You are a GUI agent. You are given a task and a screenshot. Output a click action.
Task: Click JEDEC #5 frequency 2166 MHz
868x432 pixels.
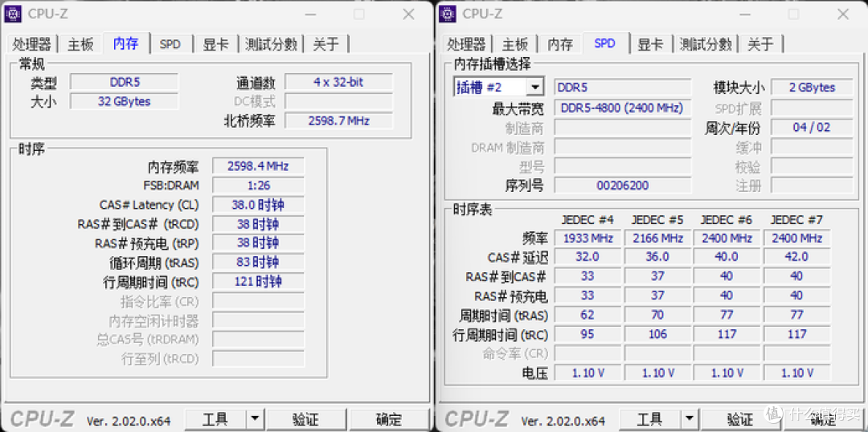[x=657, y=238]
